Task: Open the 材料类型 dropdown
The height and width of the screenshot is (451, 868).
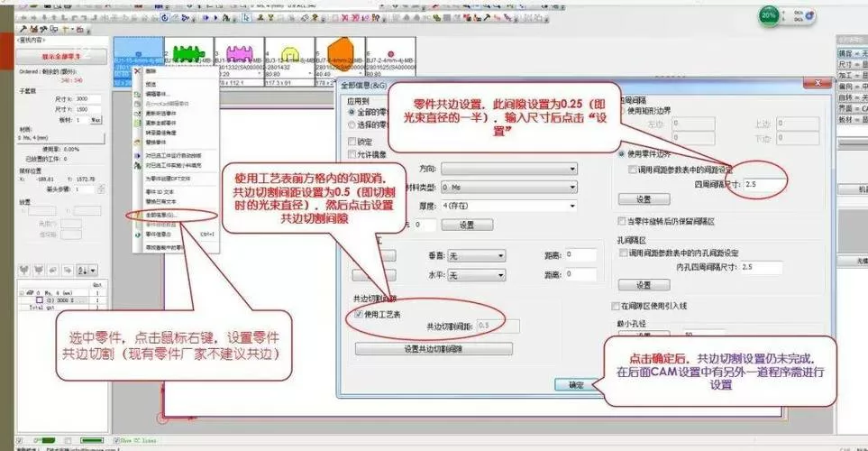Action: click(x=508, y=188)
